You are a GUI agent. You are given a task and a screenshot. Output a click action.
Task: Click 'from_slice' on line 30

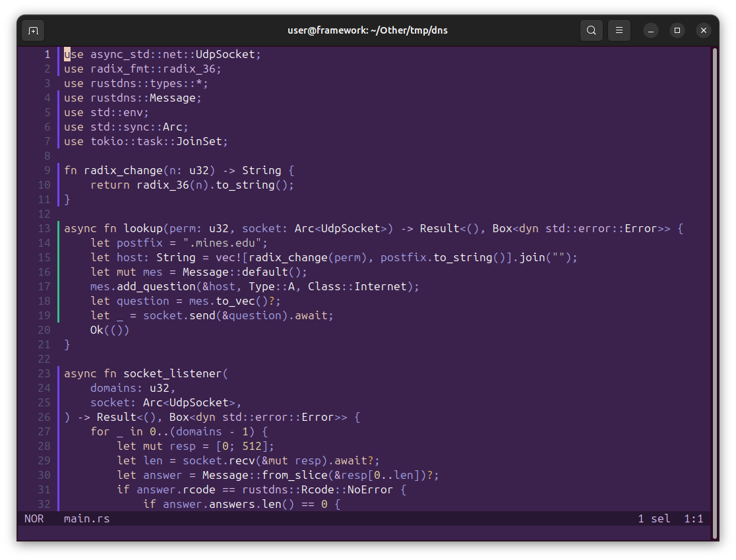[x=294, y=476]
